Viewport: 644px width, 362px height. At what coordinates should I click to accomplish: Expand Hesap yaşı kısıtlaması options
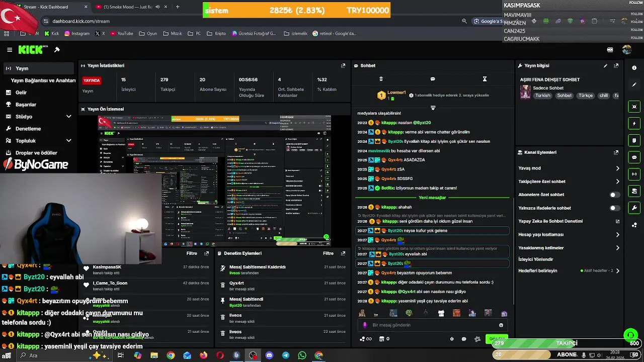click(x=618, y=235)
